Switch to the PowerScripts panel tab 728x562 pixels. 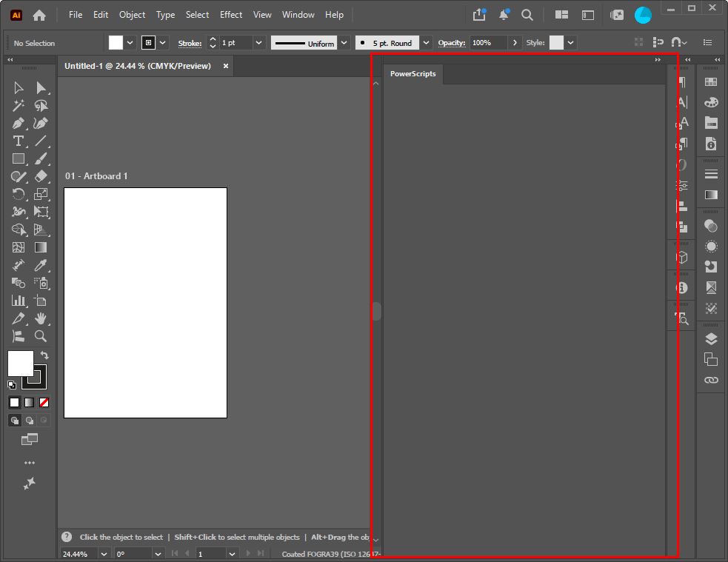(x=413, y=74)
